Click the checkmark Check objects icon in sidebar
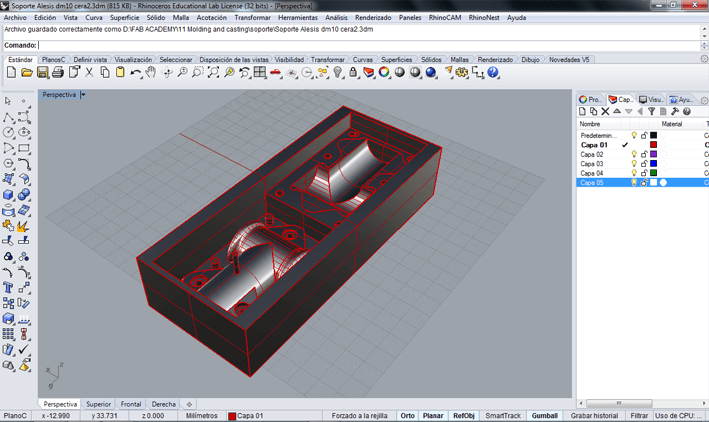Screen dimensions: 709x422 tap(24, 349)
